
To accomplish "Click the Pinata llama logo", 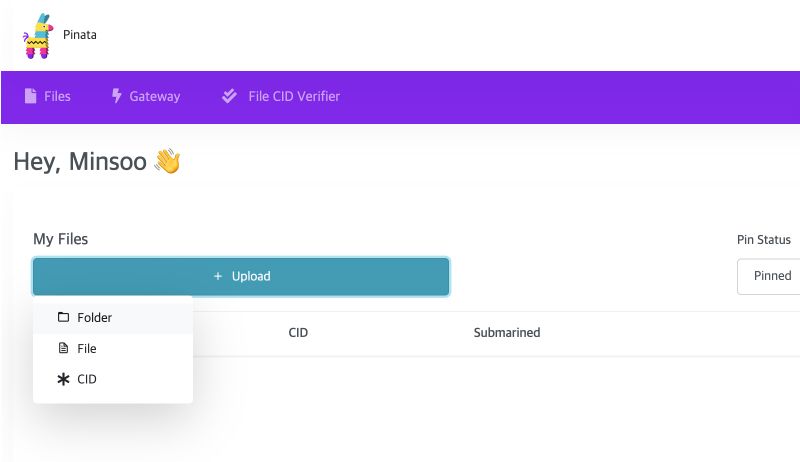I will 38,36.
